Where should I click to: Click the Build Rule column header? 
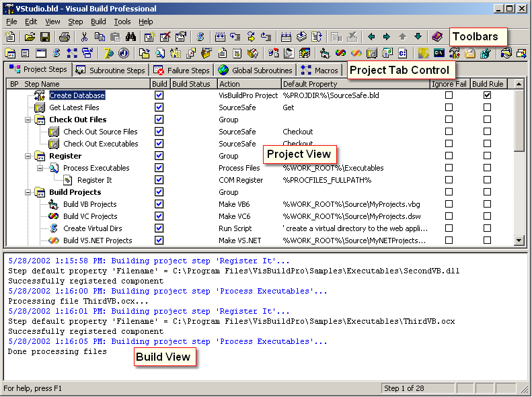[x=488, y=84]
